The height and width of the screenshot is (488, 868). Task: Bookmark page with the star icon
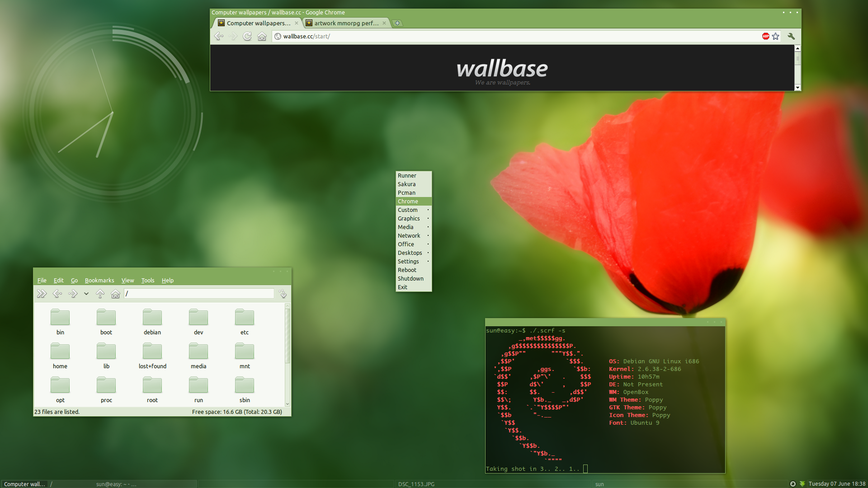tap(776, 36)
